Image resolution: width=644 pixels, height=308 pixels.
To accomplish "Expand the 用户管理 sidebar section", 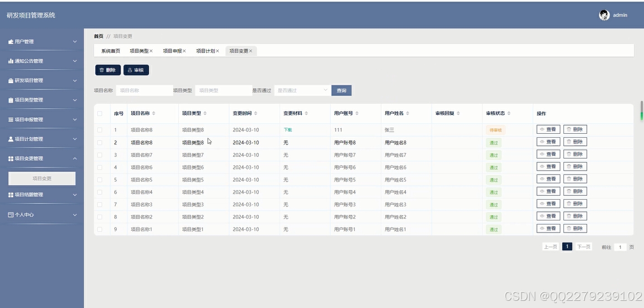I will pyautogui.click(x=42, y=41).
